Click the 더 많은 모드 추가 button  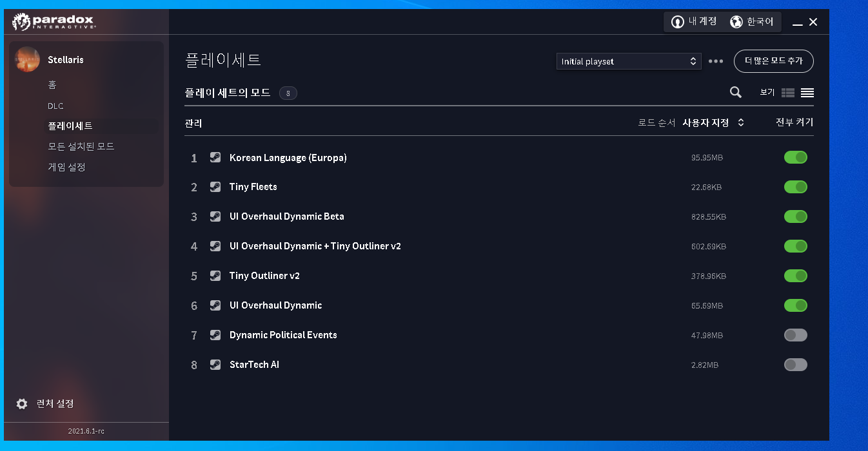[x=774, y=61]
